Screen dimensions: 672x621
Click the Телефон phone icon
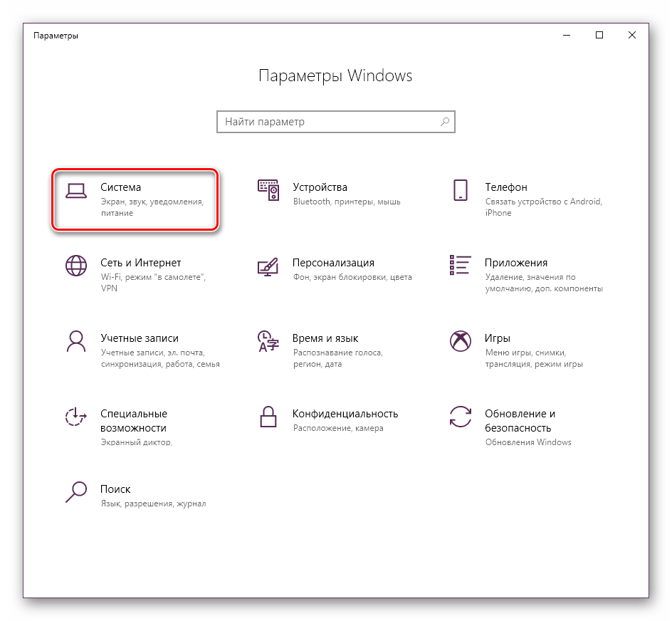coord(460,190)
